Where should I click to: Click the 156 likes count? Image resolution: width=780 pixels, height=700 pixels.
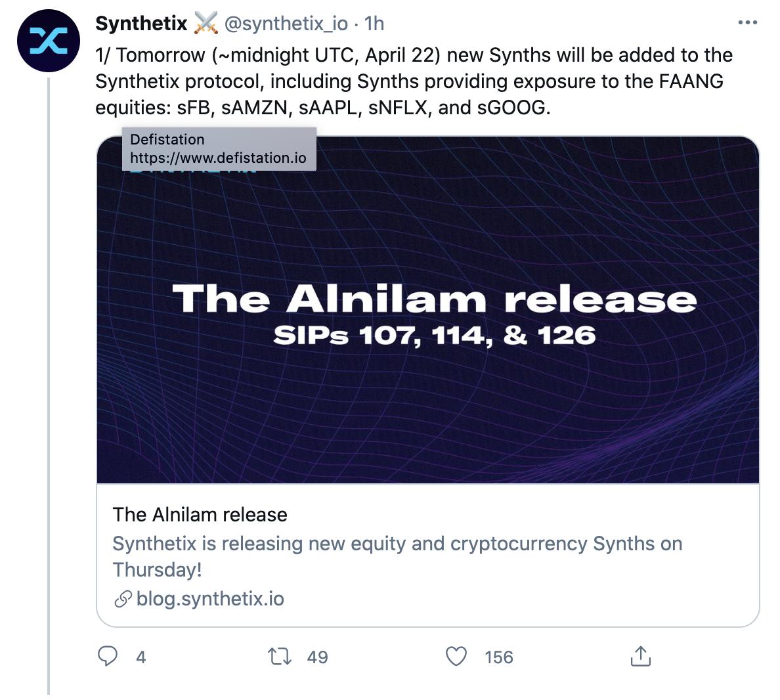[499, 656]
